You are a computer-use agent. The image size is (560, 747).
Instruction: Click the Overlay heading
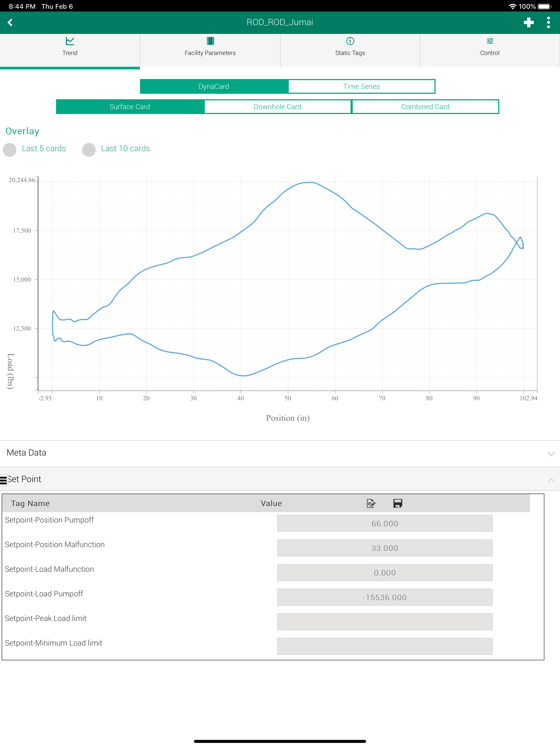[22, 131]
